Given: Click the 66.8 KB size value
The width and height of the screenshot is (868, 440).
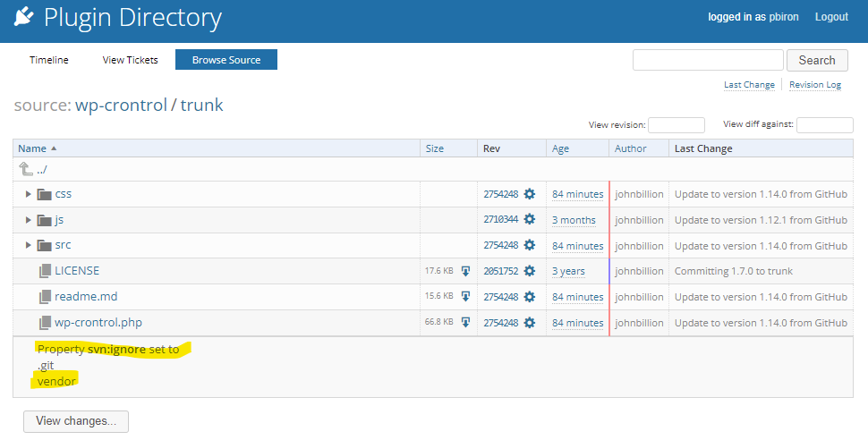Looking at the screenshot, I should pos(439,322).
